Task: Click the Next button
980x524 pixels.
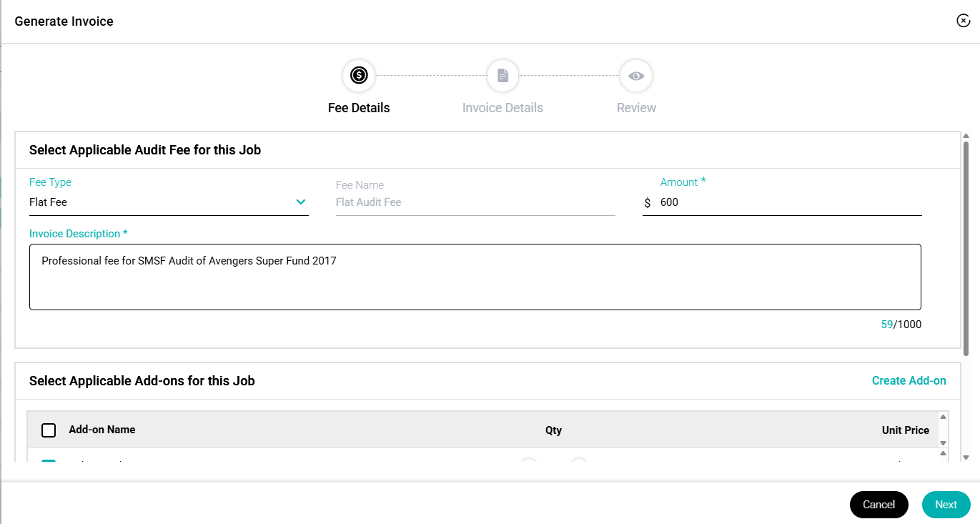Action: pos(946,505)
